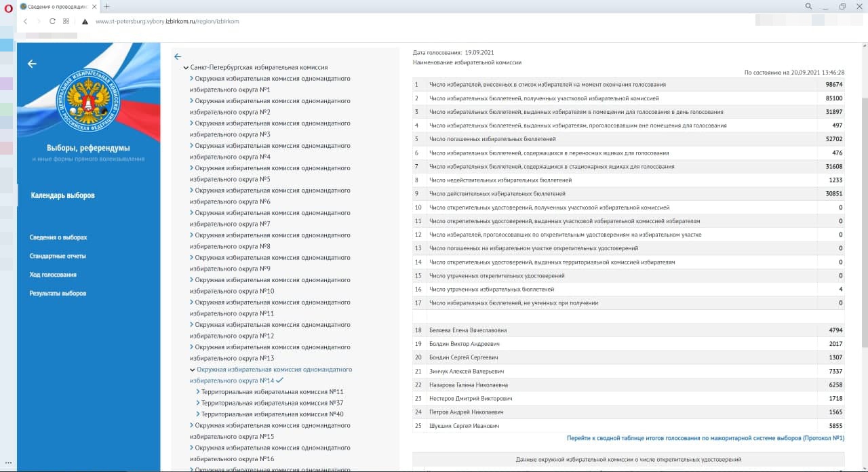Open Speed Dial start page grid icon

(66, 21)
